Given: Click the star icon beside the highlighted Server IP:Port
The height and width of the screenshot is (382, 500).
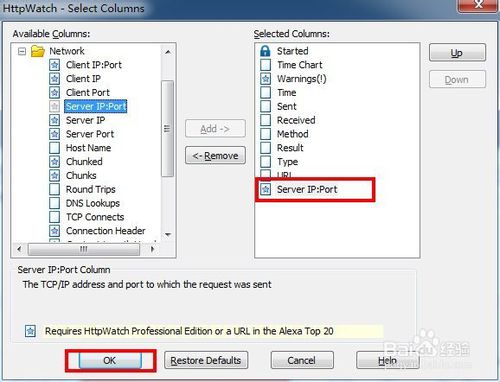Looking at the screenshot, I should (54, 106).
